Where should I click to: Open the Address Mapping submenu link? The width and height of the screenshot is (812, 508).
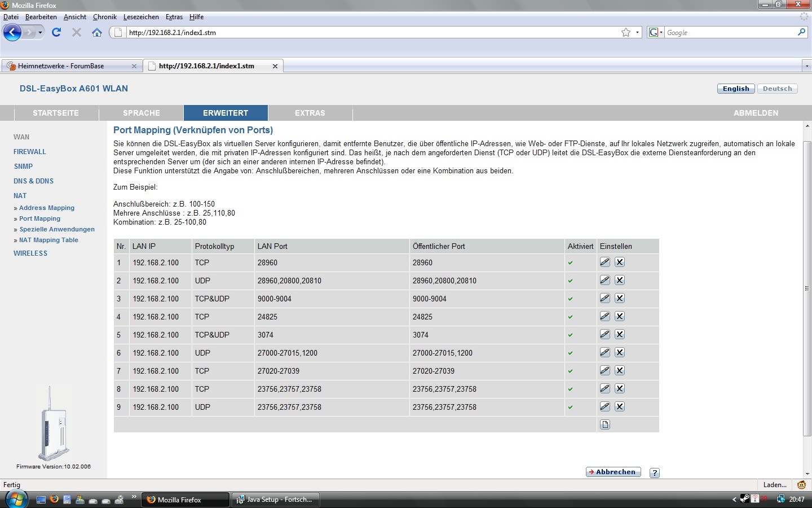[47, 208]
